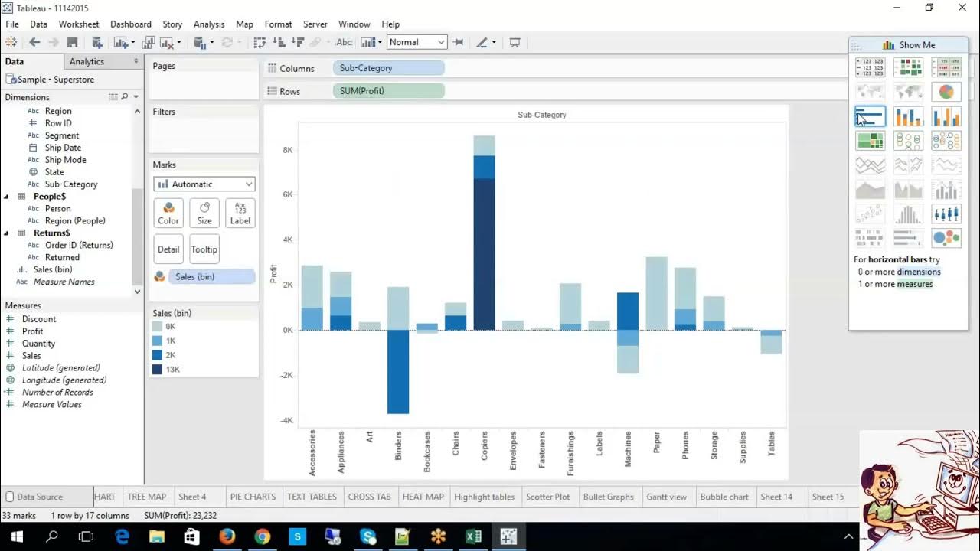This screenshot has width=980, height=551.
Task: Click the New Worksheet toolbar icon
Action: [x=120, y=43]
